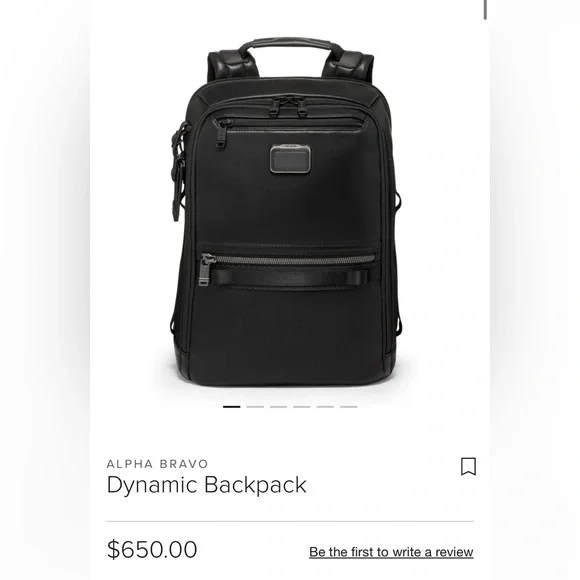The height and width of the screenshot is (580, 580).
Task: Open "Be the first to write a review"
Action: 391,552
